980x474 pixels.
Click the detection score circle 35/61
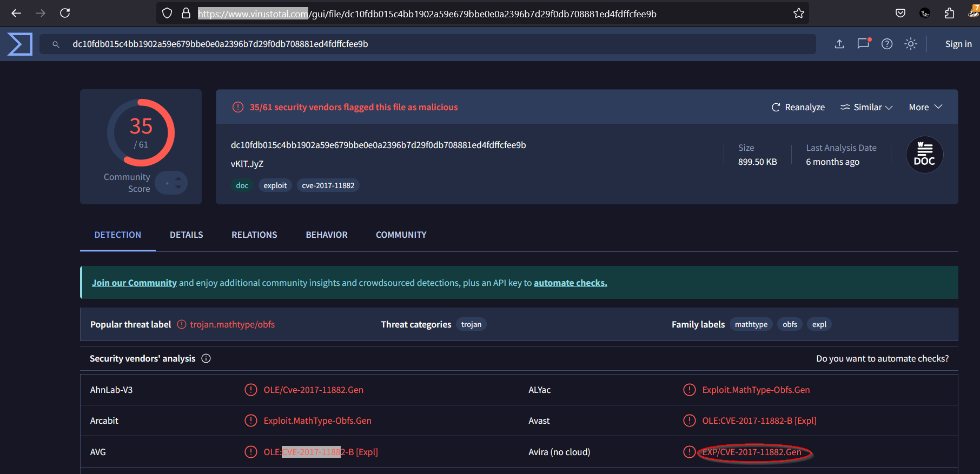(x=141, y=132)
